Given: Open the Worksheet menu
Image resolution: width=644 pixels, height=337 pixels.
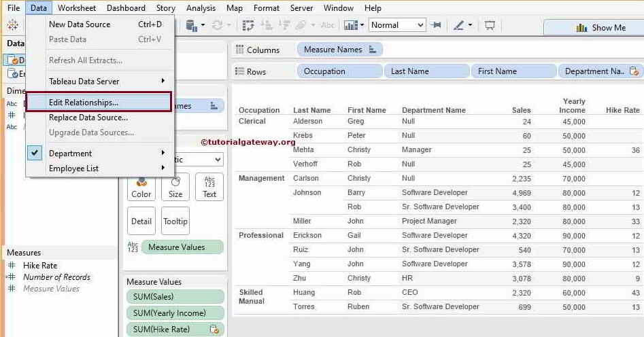Looking at the screenshot, I should 76,8.
